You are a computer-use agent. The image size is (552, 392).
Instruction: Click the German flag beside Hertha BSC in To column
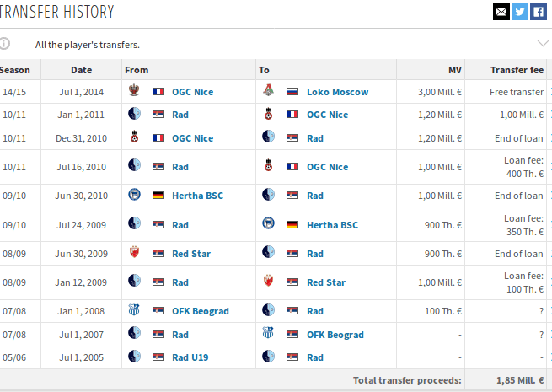pyautogui.click(x=292, y=225)
